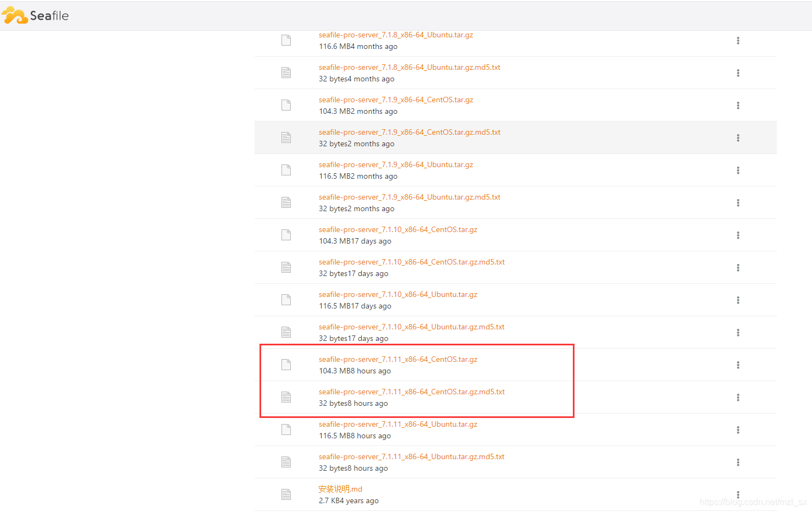Open more options for 7.1.11 CentOS tar.gz
The image size is (812, 512).
pyautogui.click(x=738, y=365)
